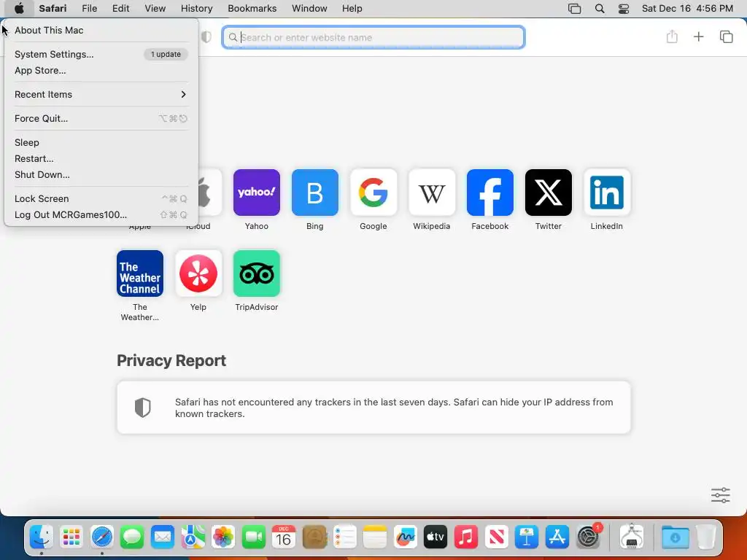Open the Window menu
The width and height of the screenshot is (747, 560).
coord(309,9)
